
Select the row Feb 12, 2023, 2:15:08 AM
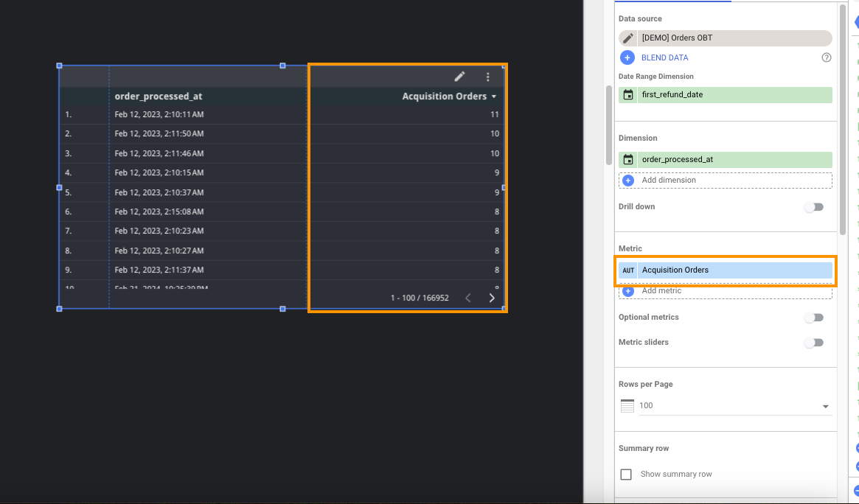coord(282,211)
